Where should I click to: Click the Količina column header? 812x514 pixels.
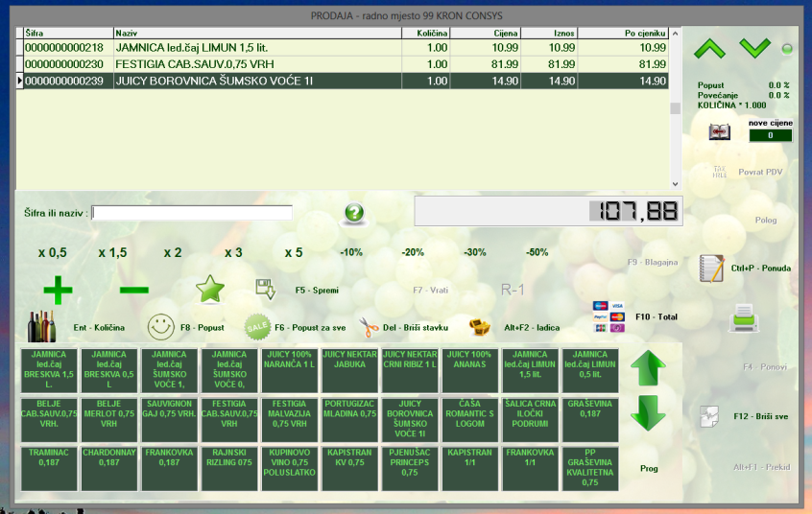click(426, 34)
